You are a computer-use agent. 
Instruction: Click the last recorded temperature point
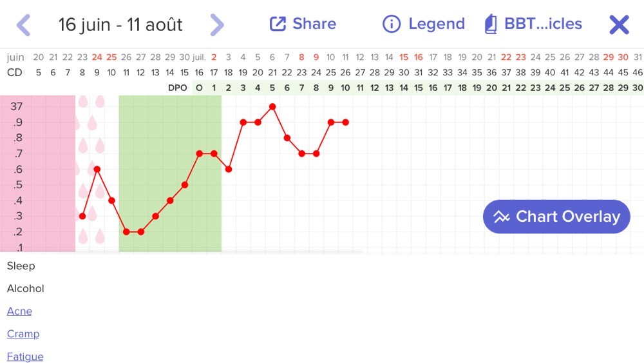pos(345,123)
